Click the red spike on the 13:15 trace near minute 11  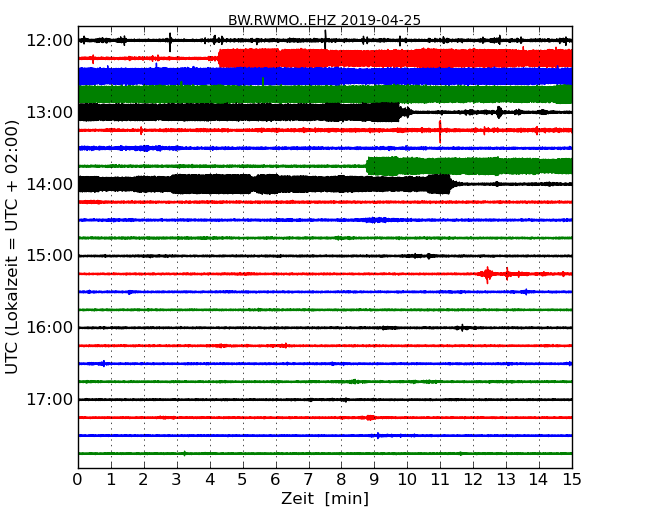coord(440,131)
